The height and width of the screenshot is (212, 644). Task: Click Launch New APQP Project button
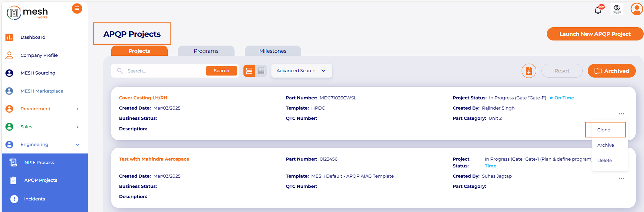(595, 34)
